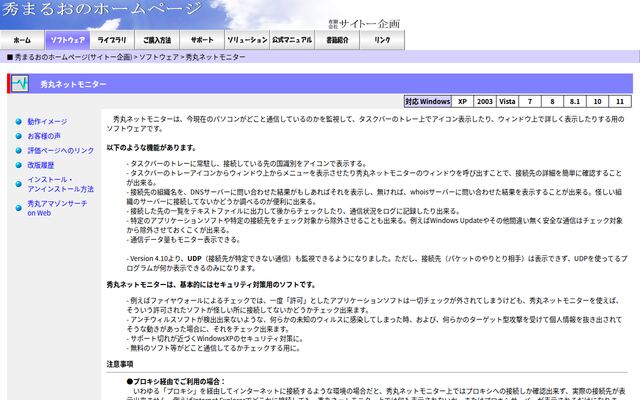Click the blue bullet beside 改版履歴

[x=18, y=165]
